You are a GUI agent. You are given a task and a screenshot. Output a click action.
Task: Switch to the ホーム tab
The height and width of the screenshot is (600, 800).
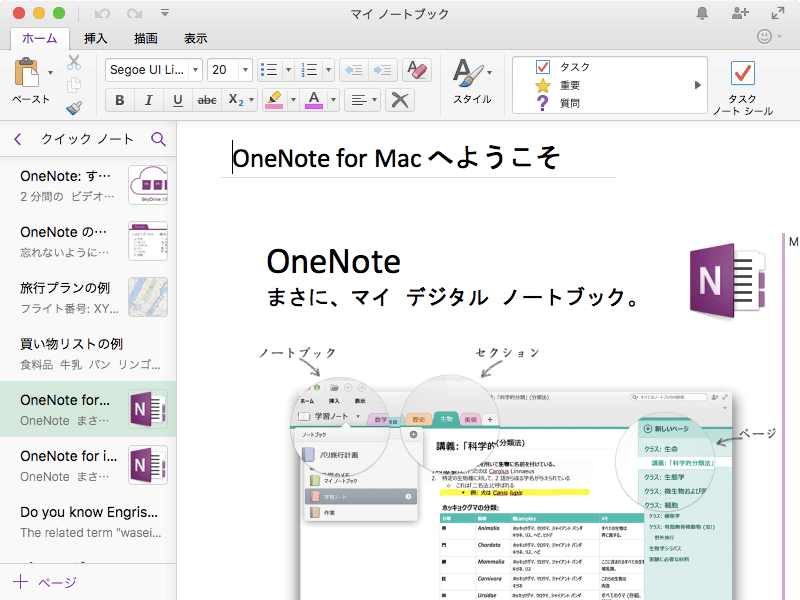[40, 38]
